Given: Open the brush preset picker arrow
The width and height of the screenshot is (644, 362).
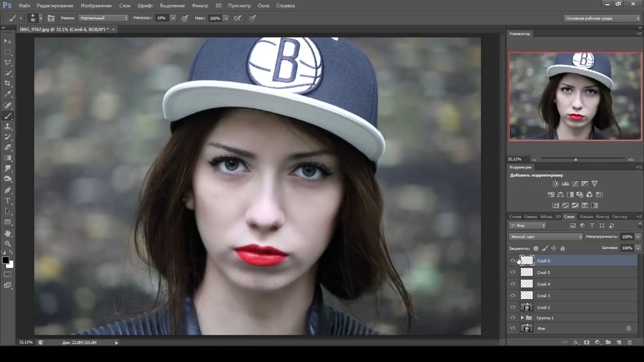Looking at the screenshot, I should (41, 18).
